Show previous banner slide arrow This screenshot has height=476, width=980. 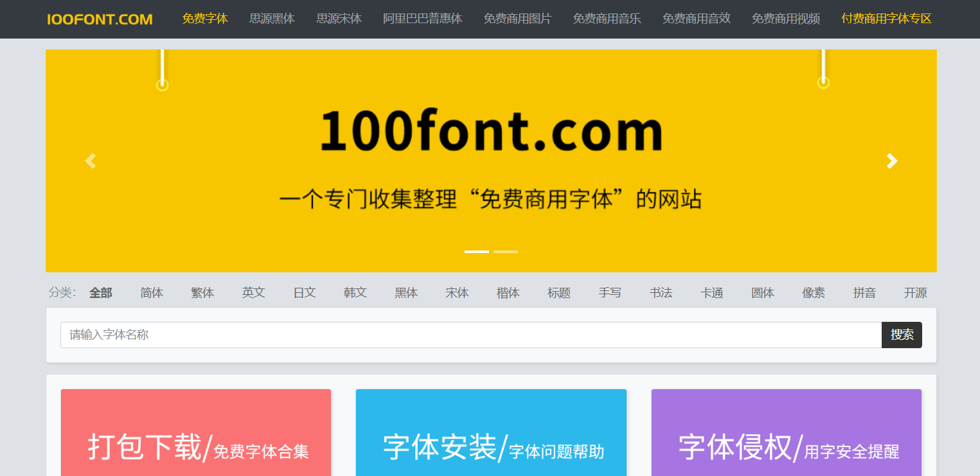[x=91, y=161]
